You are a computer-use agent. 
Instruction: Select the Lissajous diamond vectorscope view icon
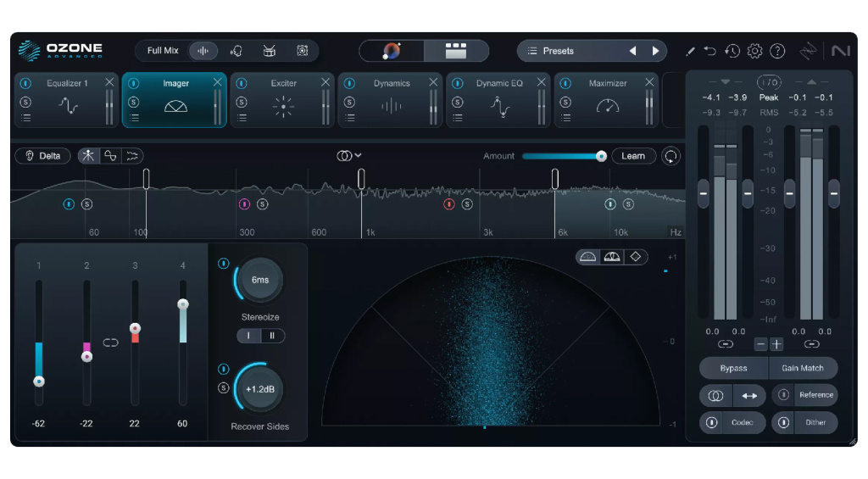point(636,257)
